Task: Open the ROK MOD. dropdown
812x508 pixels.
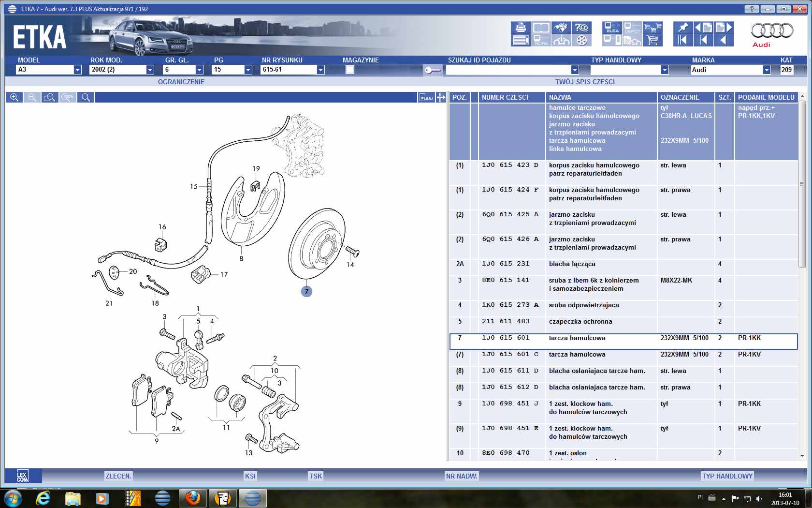Action: (150, 70)
